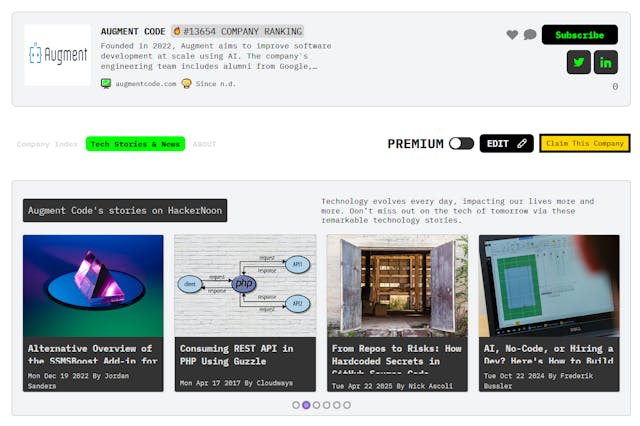This screenshot has height=426, width=640.
Task: Click the warehouse doors story image
Action: point(397,286)
